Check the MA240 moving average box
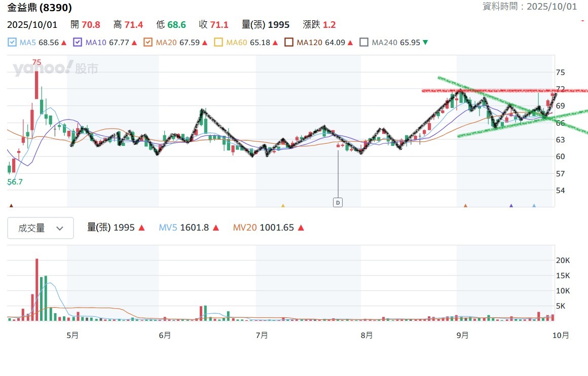The width and height of the screenshot is (588, 376). coord(364,43)
